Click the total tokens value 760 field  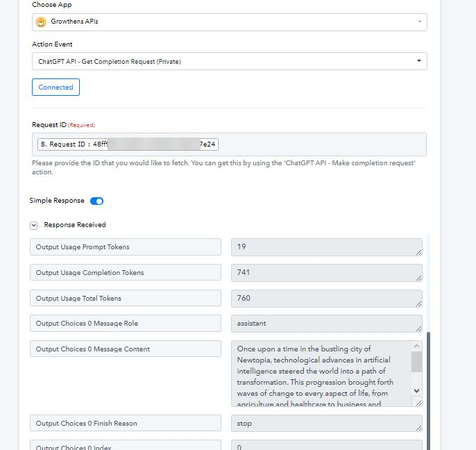(327, 298)
